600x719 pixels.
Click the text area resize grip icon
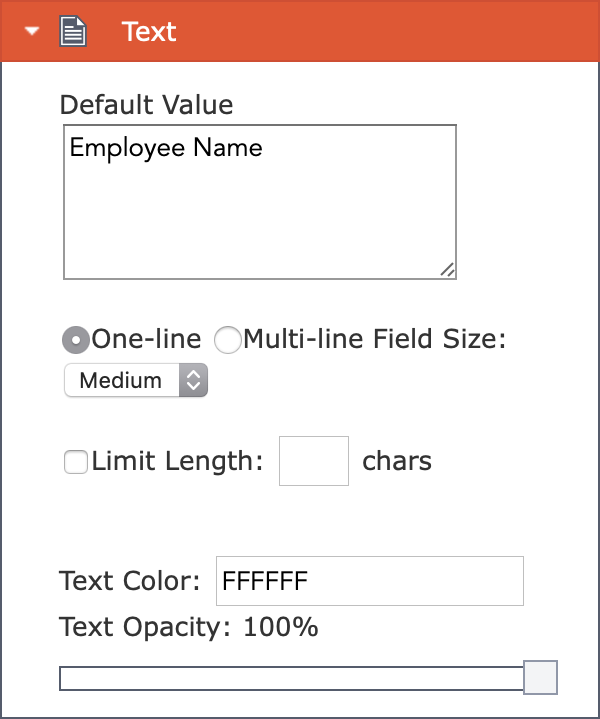447,270
